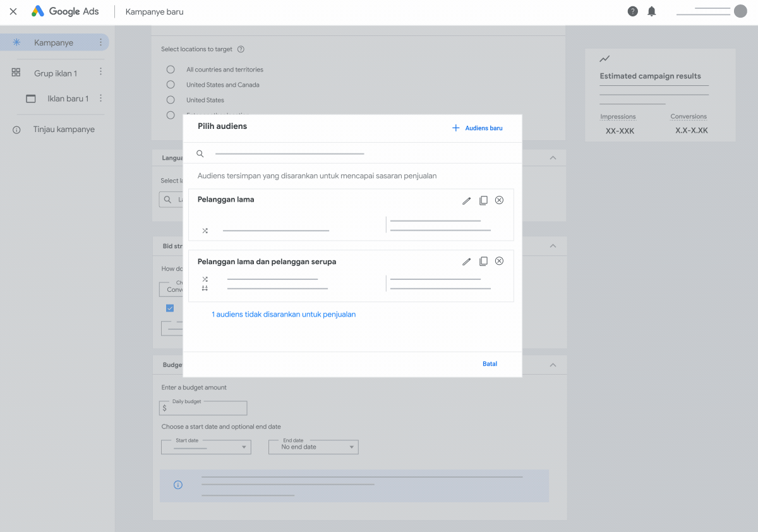Click help icon beside Select locations to target
This screenshot has width=758, height=532.
pos(241,49)
